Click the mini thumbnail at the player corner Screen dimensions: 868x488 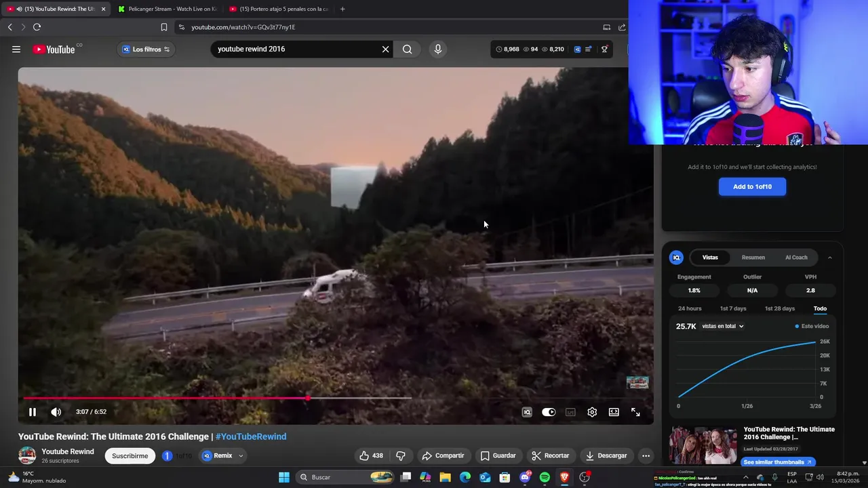(637, 382)
